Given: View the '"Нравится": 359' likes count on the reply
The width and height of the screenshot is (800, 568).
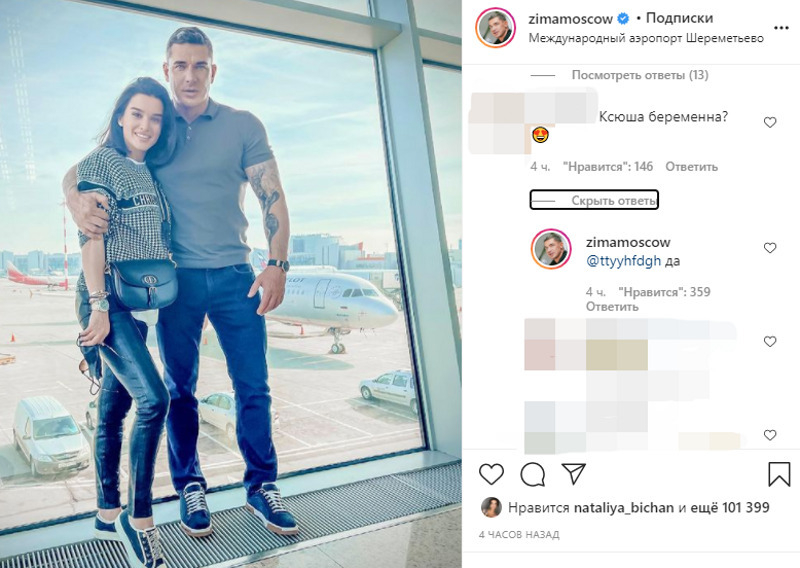Looking at the screenshot, I should click(x=664, y=292).
